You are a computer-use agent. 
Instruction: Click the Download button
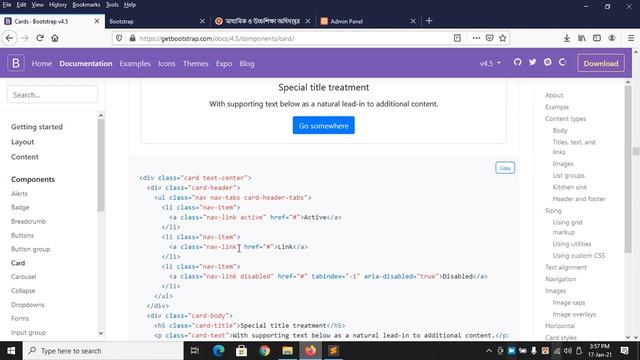[x=601, y=63]
